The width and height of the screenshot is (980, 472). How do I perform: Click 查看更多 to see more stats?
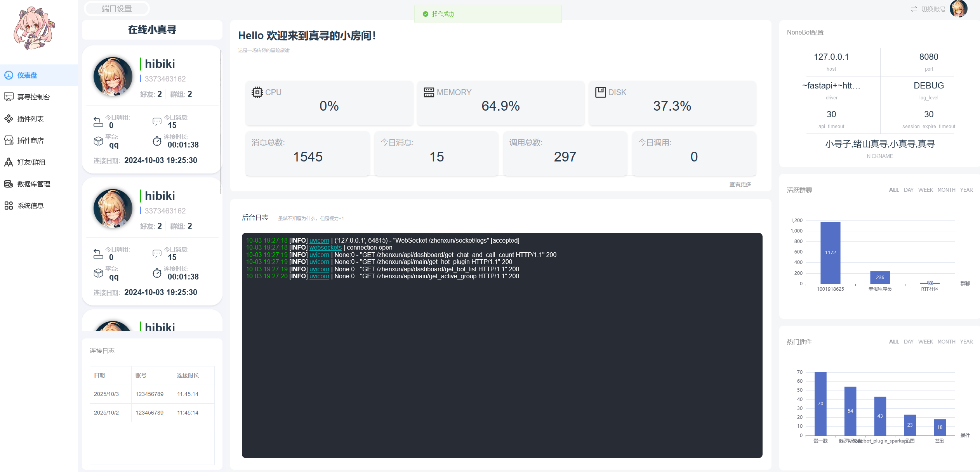tap(741, 184)
